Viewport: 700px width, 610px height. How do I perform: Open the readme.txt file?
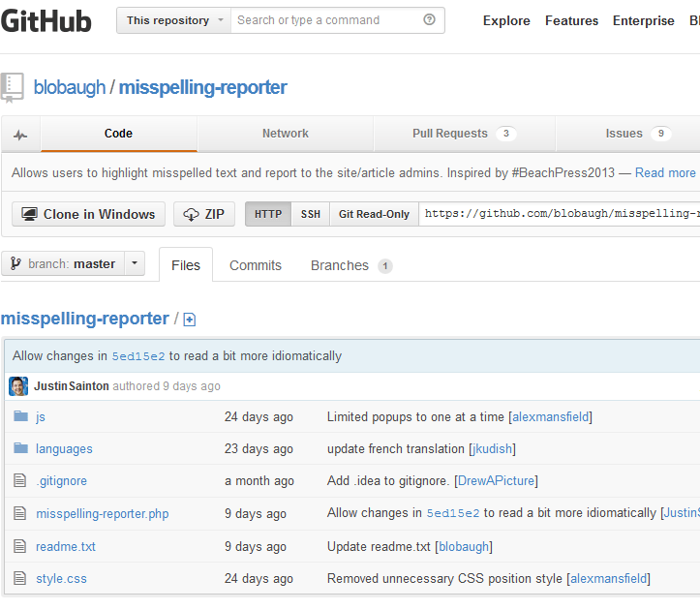click(66, 547)
